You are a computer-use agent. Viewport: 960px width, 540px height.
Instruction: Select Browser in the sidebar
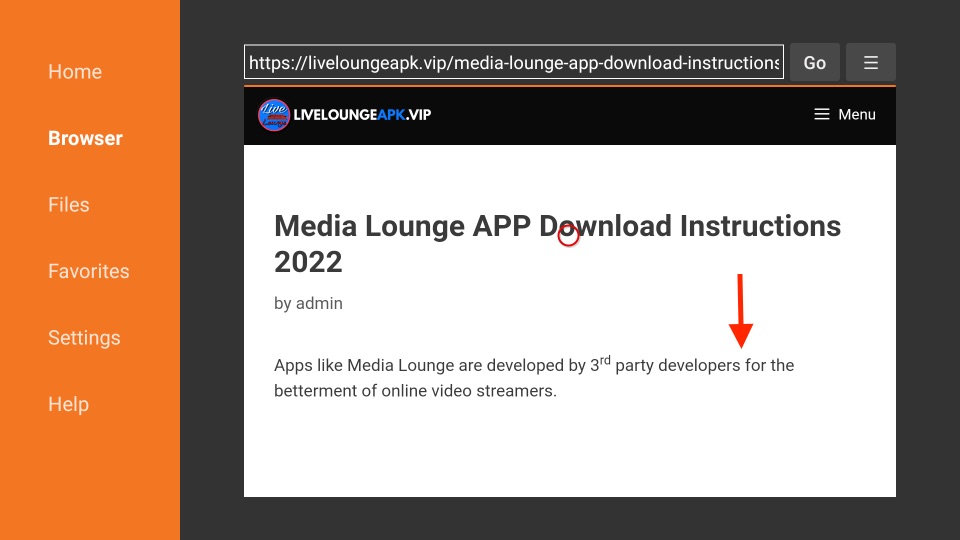85,138
